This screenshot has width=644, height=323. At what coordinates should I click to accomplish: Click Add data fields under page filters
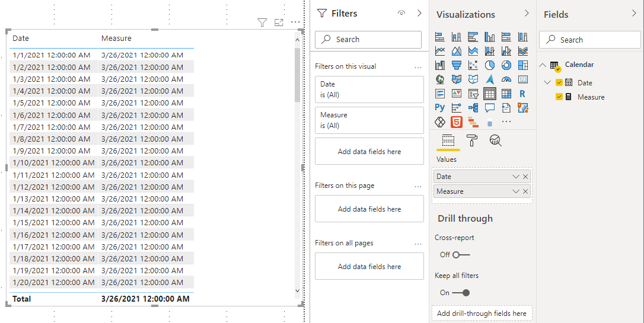point(369,209)
